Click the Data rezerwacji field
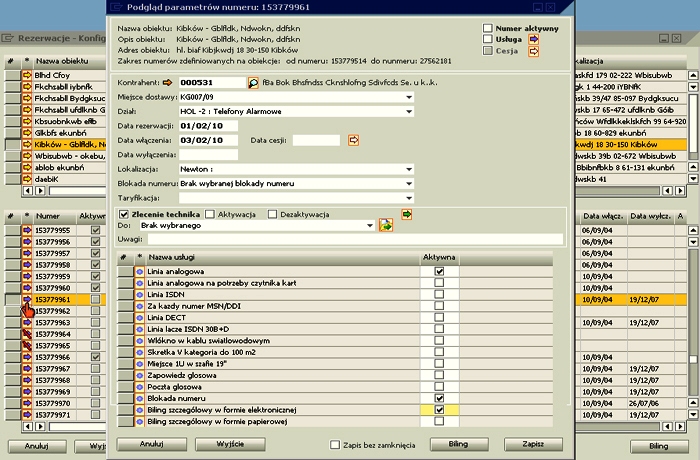The image size is (700, 460). pyautogui.click(x=208, y=126)
